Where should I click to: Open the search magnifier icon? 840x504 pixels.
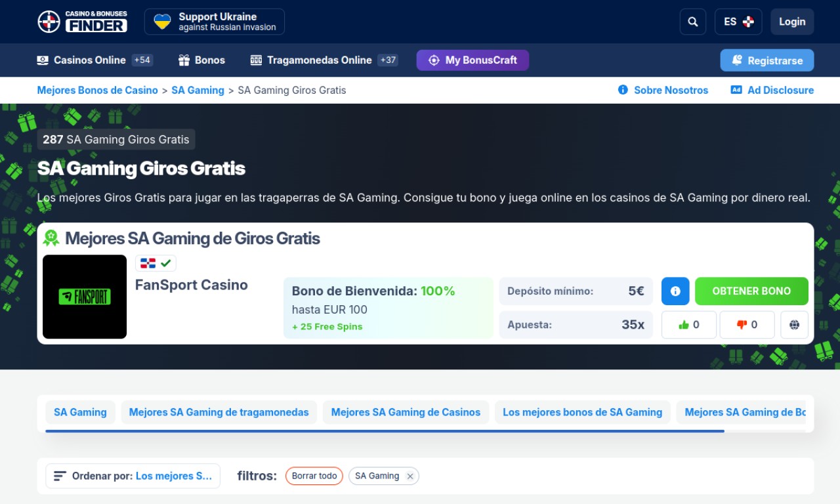(x=693, y=22)
